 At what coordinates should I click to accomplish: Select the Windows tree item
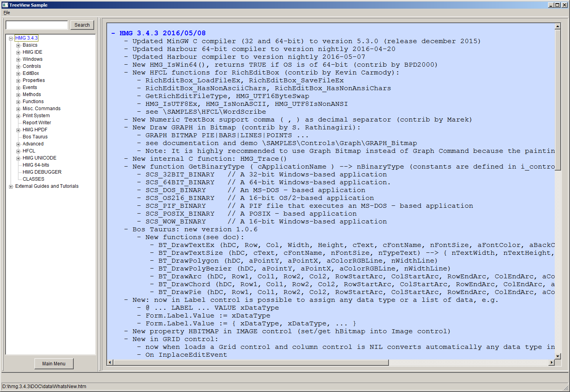coord(33,59)
